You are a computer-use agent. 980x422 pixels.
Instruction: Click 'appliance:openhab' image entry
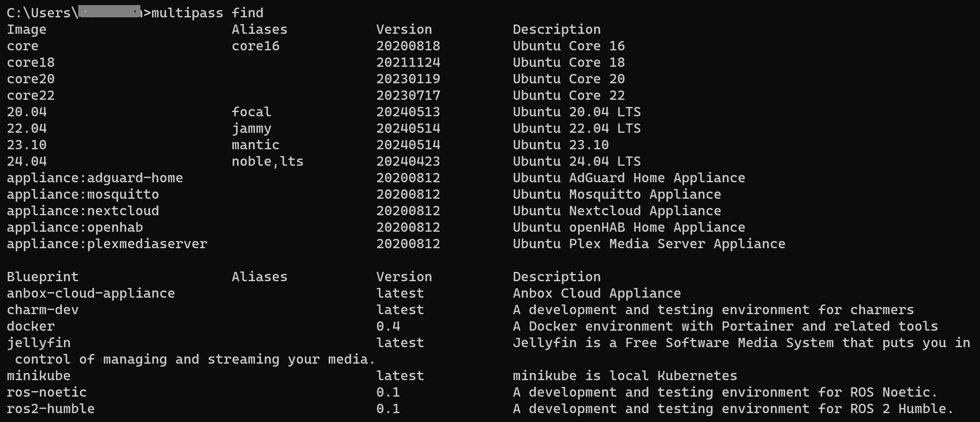click(x=75, y=227)
